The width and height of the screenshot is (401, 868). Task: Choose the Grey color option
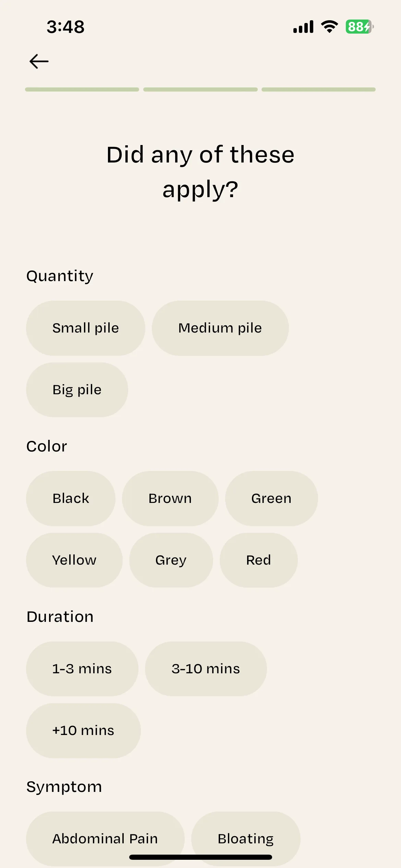pos(171,560)
